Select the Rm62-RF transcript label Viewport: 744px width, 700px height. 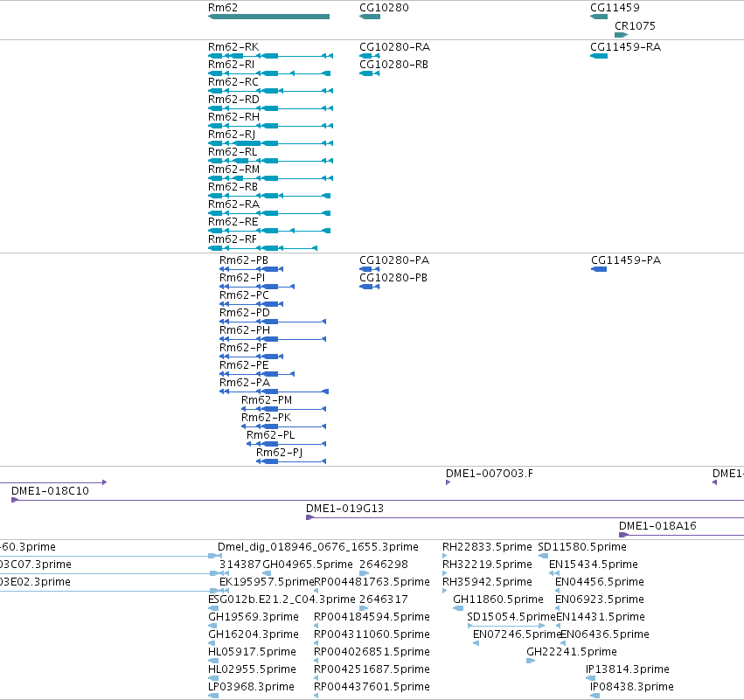coord(232,239)
